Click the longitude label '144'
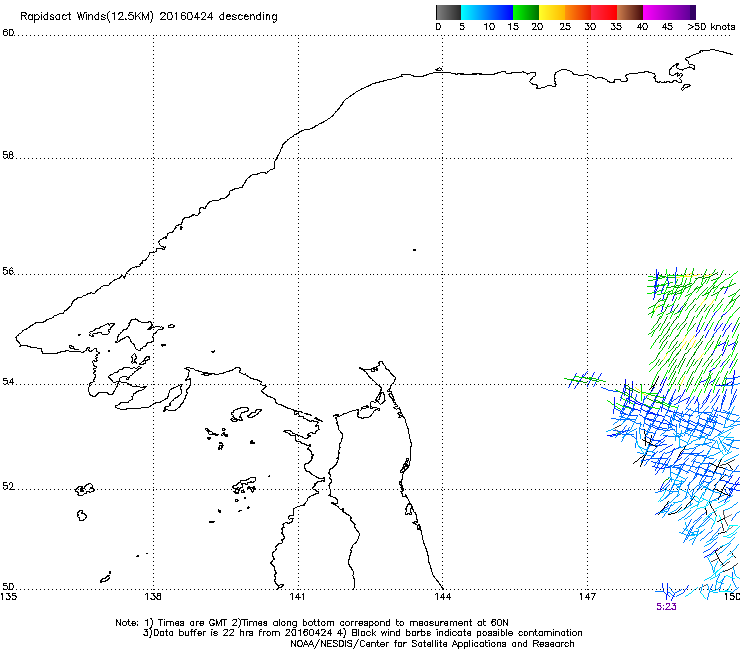The height and width of the screenshot is (650, 740). 442,597
